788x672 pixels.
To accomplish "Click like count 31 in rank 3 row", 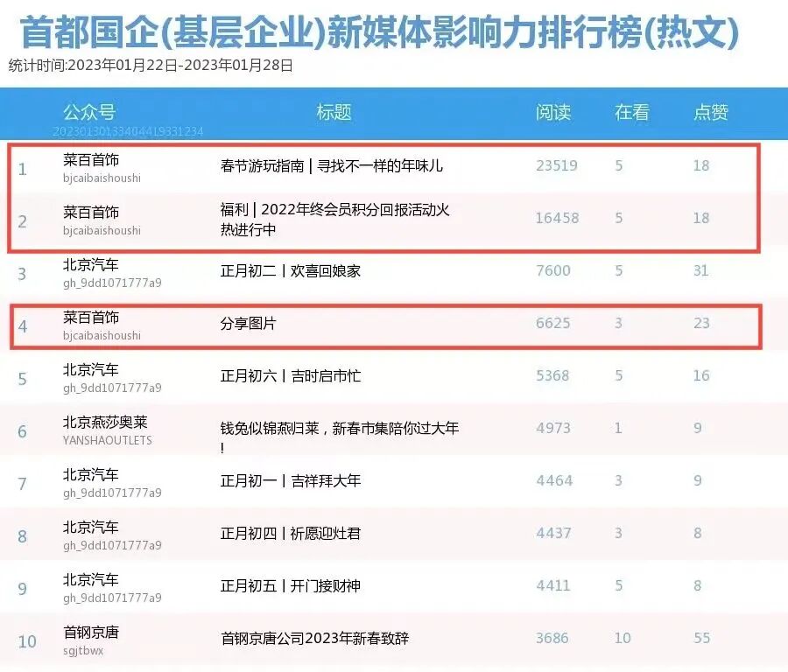I will pyautogui.click(x=701, y=270).
